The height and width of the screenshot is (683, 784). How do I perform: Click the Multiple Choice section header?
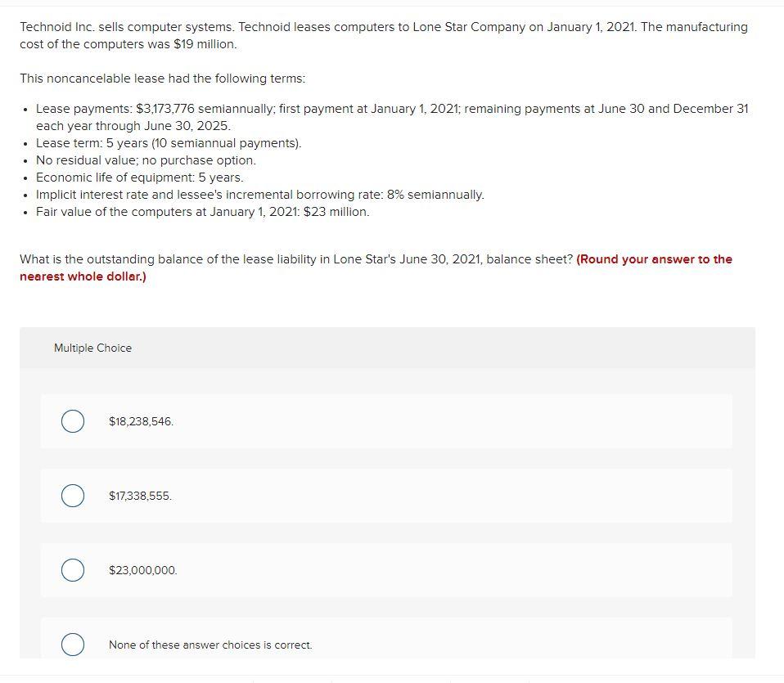[93, 348]
